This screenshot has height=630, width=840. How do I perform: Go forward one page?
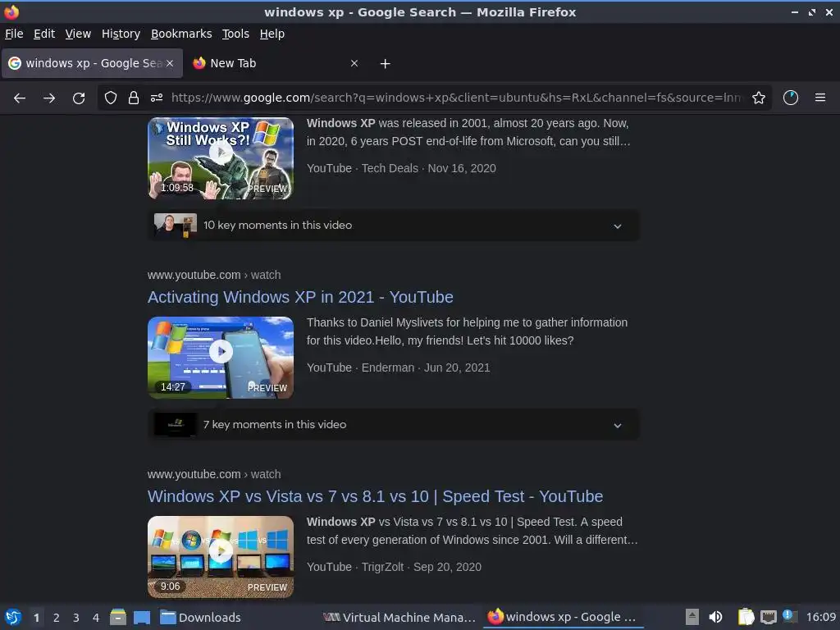[x=49, y=98]
